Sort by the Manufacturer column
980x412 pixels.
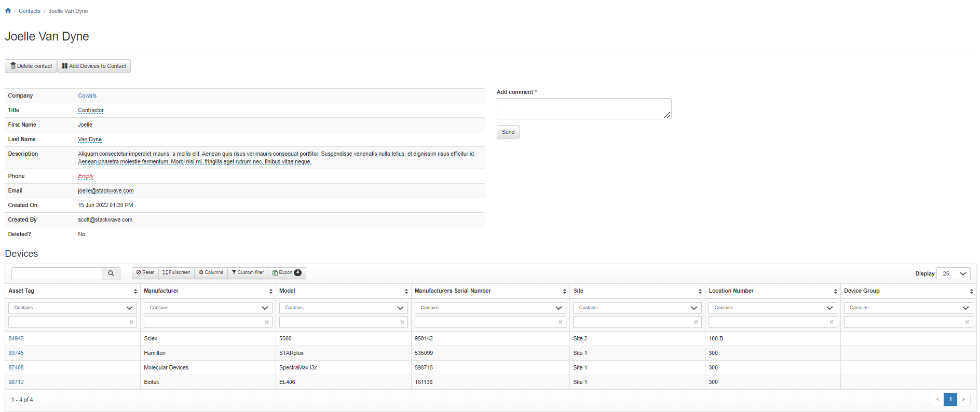click(x=270, y=291)
